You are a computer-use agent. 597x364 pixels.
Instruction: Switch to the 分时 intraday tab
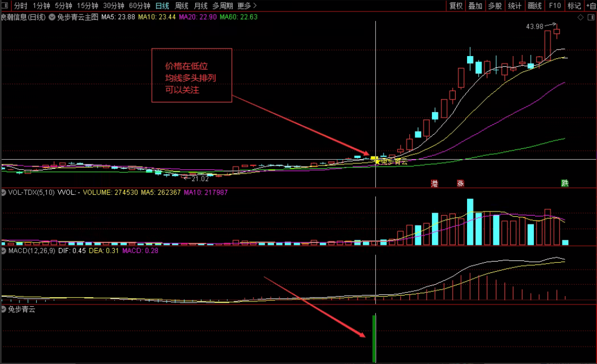20,6
